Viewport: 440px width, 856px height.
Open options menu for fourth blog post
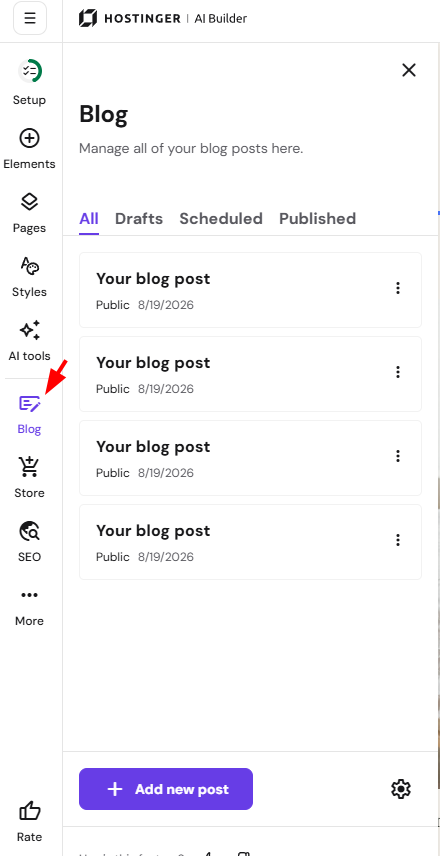(398, 540)
